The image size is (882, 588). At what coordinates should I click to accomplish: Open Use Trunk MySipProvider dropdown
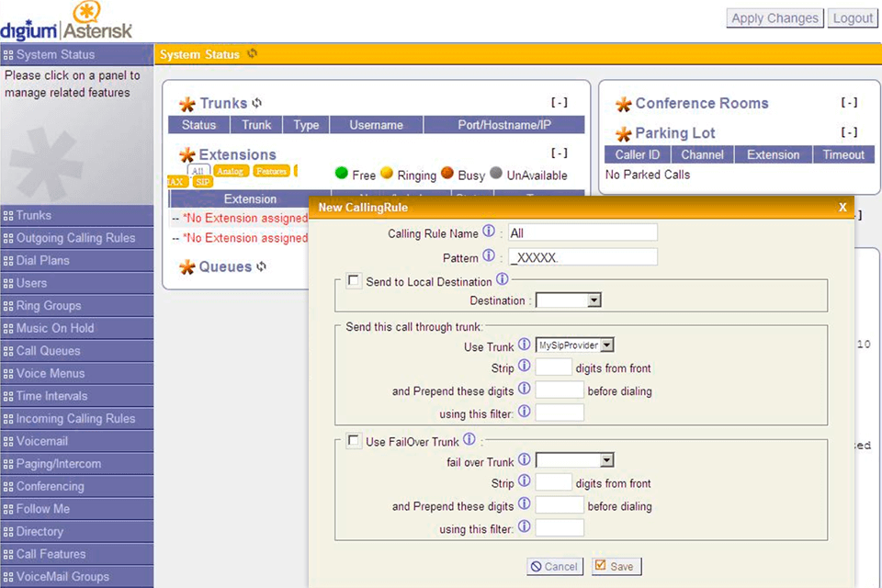575,345
